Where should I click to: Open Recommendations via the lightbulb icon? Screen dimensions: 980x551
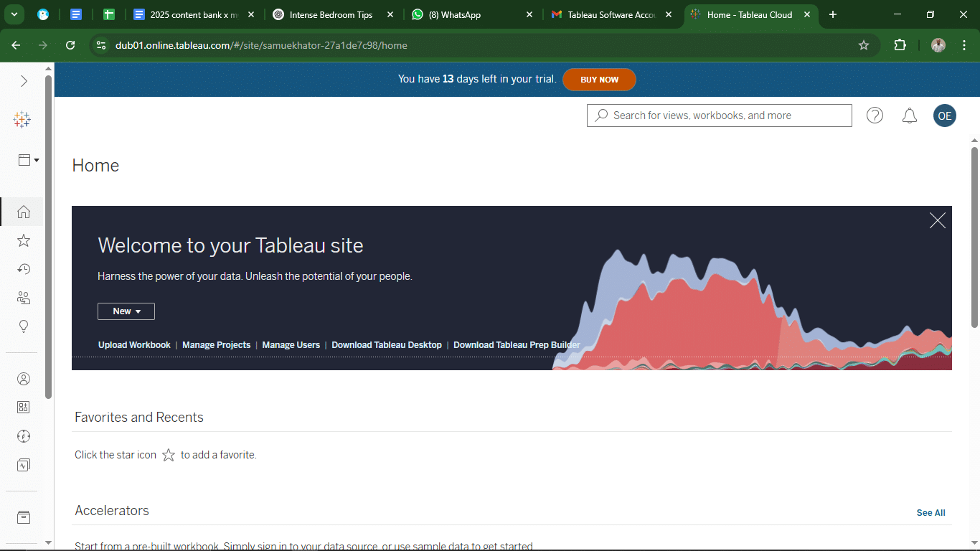tap(23, 326)
